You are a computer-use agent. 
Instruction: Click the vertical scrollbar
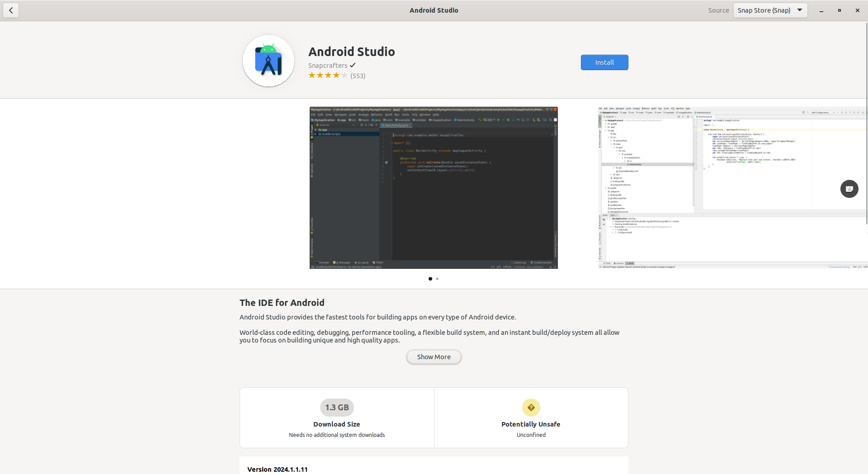(866, 123)
